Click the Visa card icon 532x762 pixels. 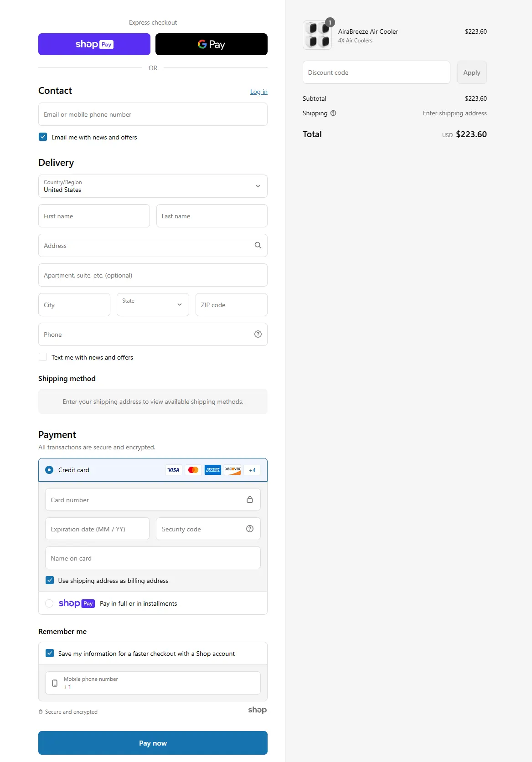(173, 470)
